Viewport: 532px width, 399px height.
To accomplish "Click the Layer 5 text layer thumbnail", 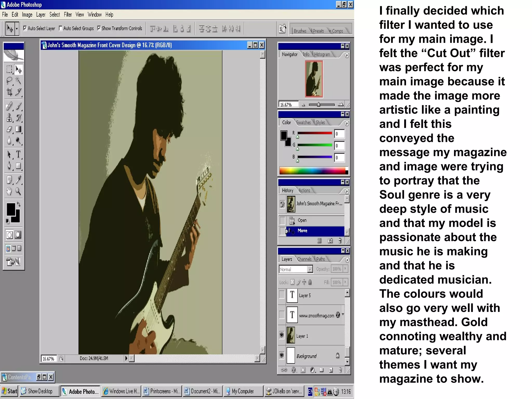I will pos(292,295).
